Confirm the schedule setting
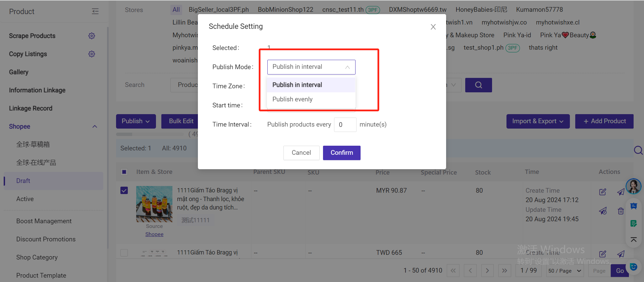The width and height of the screenshot is (644, 282). (341, 153)
